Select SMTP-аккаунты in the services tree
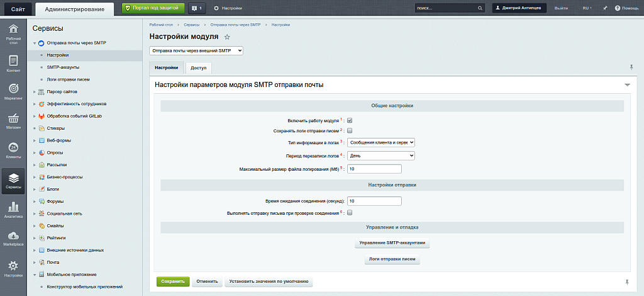Image resolution: width=644 pixels, height=296 pixels. point(63,67)
